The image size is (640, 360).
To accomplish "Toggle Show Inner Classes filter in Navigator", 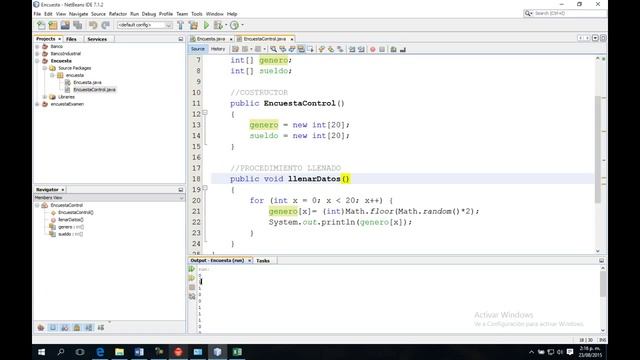I will point(89,328).
